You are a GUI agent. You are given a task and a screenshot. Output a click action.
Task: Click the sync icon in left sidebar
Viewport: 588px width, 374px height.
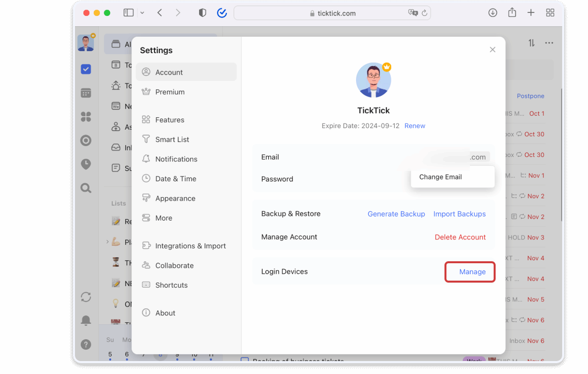coord(86,297)
